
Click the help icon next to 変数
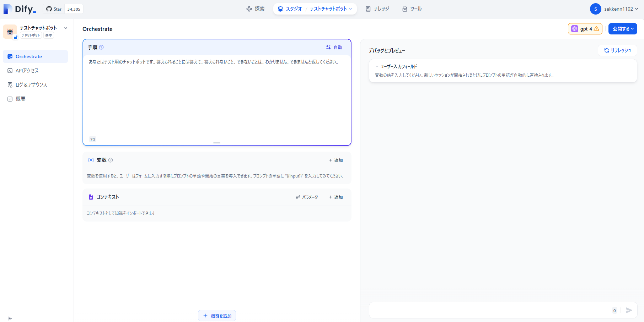[111, 160]
